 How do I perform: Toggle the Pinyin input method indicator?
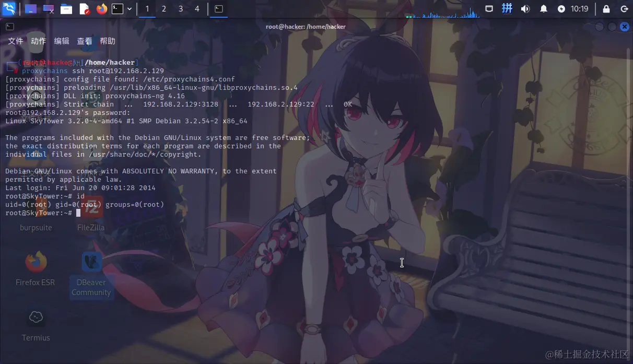[507, 9]
